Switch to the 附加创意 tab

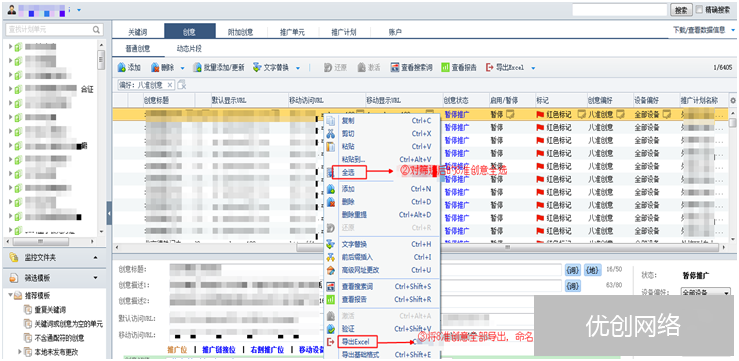tap(240, 33)
